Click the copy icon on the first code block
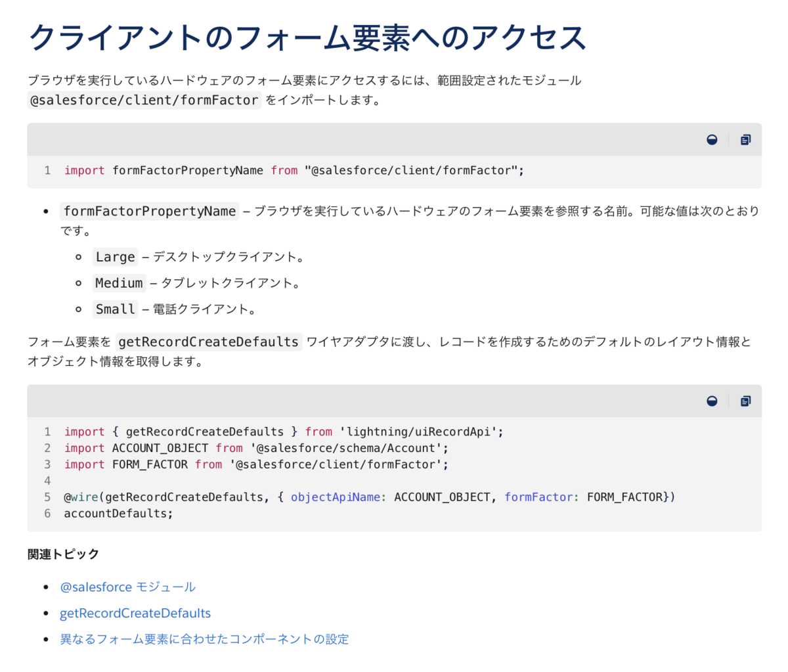This screenshot has height=672, width=788. (x=745, y=139)
